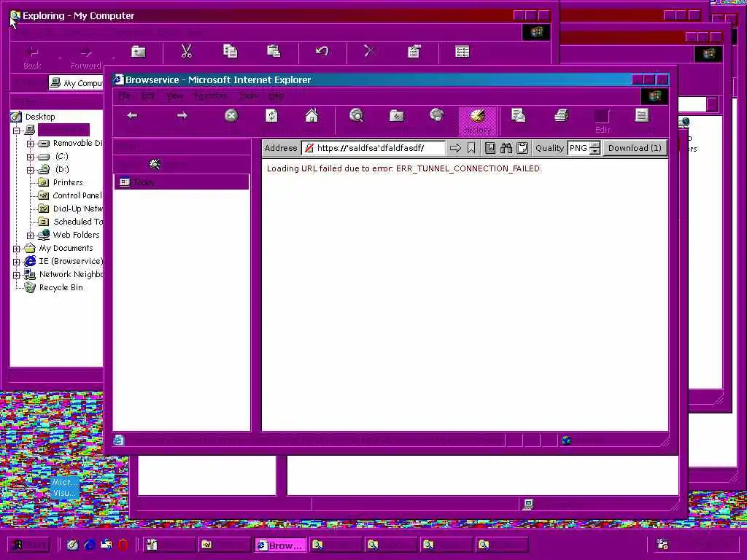Click the Back arrow in Internet Explorer
The height and width of the screenshot is (560, 747).
tap(132, 116)
